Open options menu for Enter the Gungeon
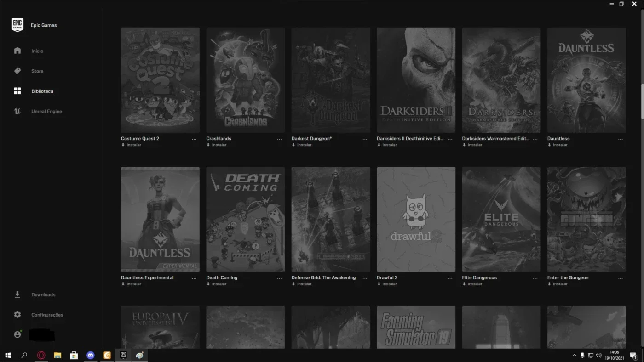Image resolution: width=644 pixels, height=362 pixels. pyautogui.click(x=621, y=278)
